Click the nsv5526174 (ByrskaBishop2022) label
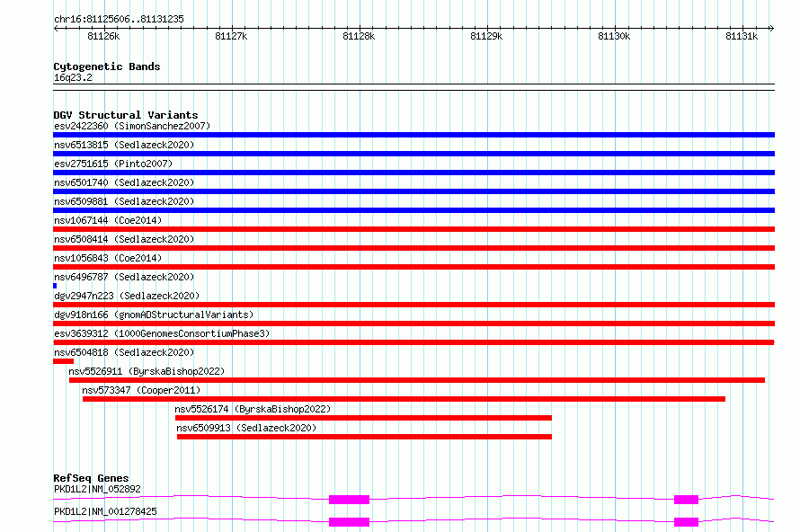This screenshot has height=532, width=800. (x=253, y=409)
